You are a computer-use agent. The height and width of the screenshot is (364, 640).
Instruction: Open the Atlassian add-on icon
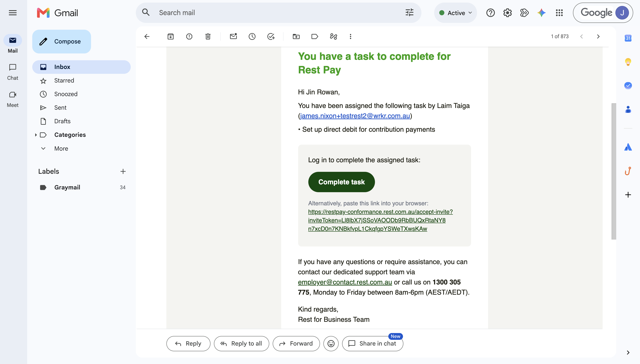[x=628, y=147]
